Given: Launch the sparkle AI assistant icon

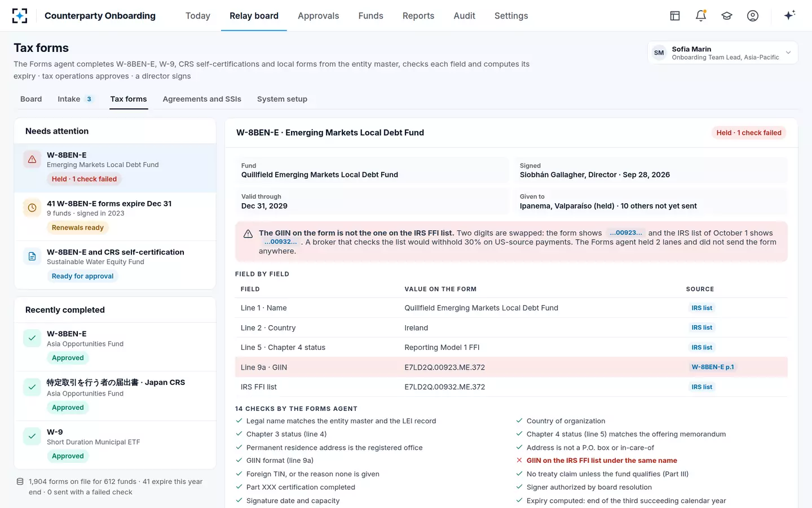Looking at the screenshot, I should [789, 15].
